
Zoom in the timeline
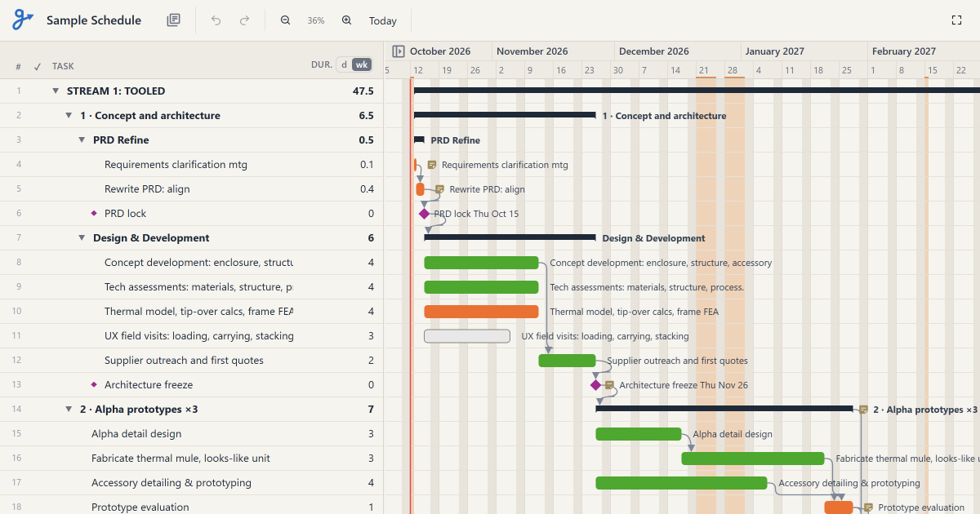346,20
